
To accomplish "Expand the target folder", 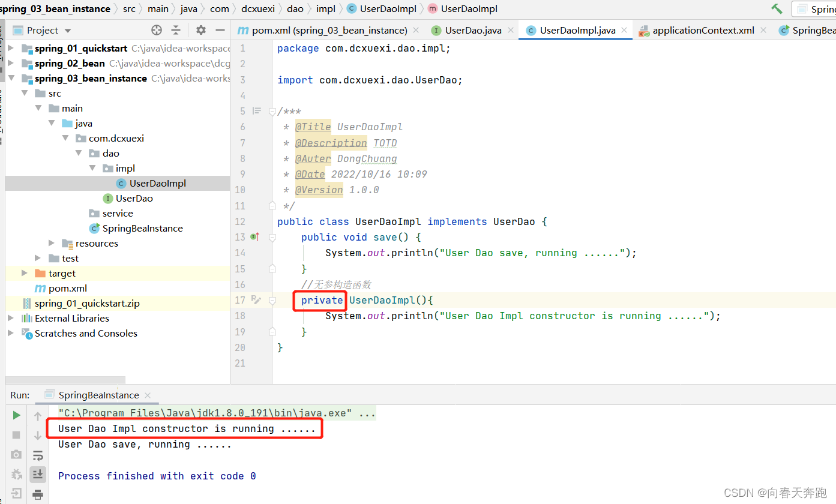I will coord(25,274).
